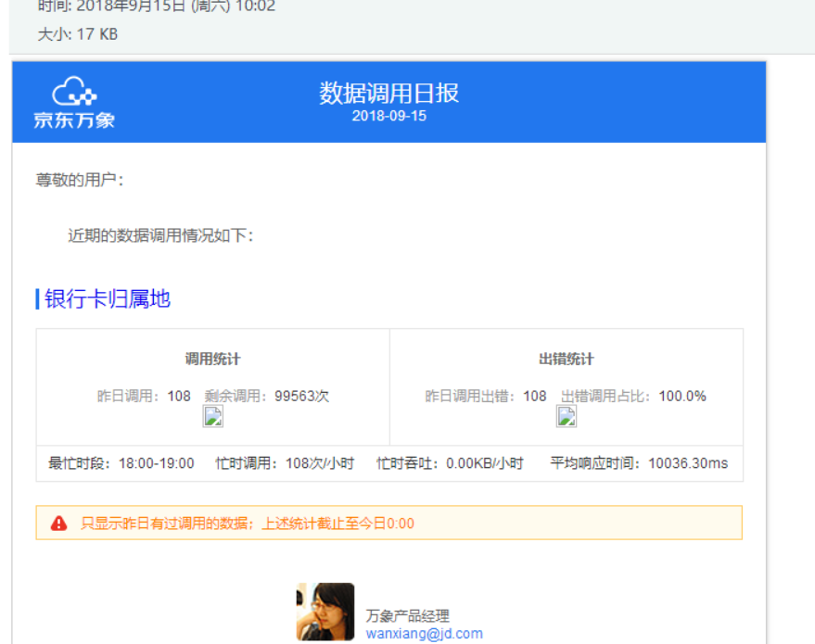Click the red warning triangle icon
Screen dimensions: 815x644
[58, 523]
